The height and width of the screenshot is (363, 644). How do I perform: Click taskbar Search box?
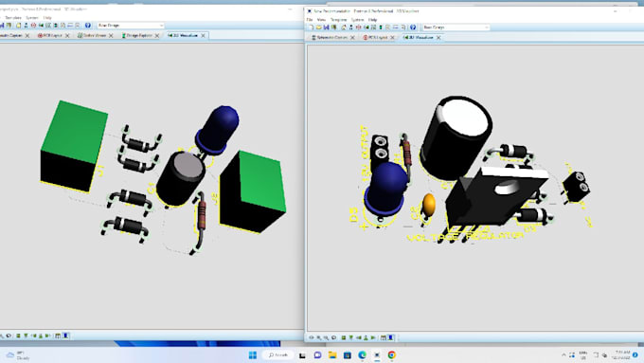point(278,354)
